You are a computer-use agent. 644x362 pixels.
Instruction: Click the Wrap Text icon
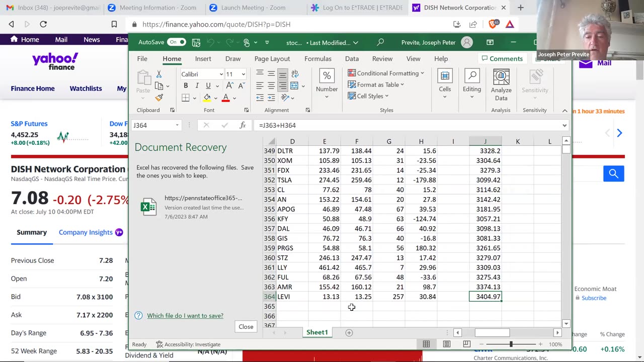click(295, 74)
